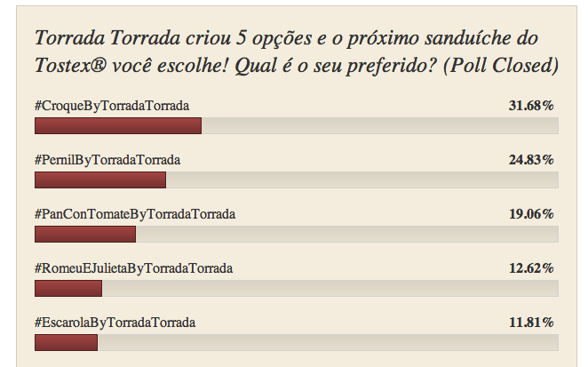Click the red filled bar for RomeuEJulieta

point(68,289)
